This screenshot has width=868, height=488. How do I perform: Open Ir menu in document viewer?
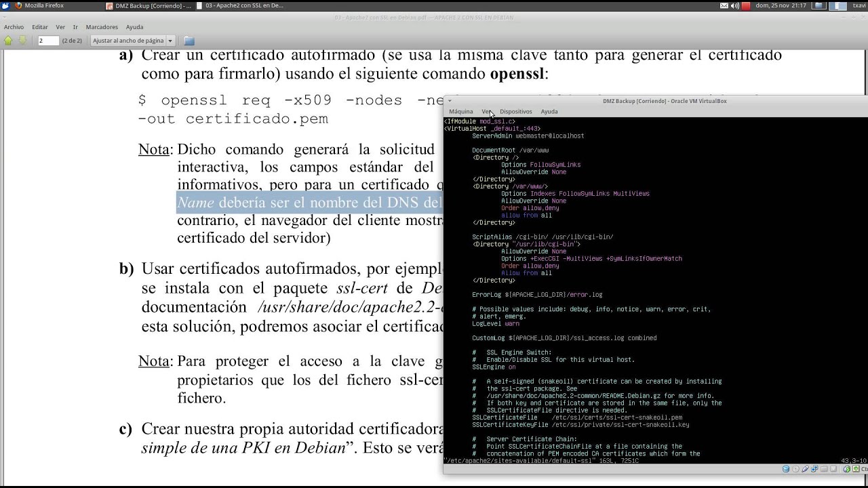point(75,27)
